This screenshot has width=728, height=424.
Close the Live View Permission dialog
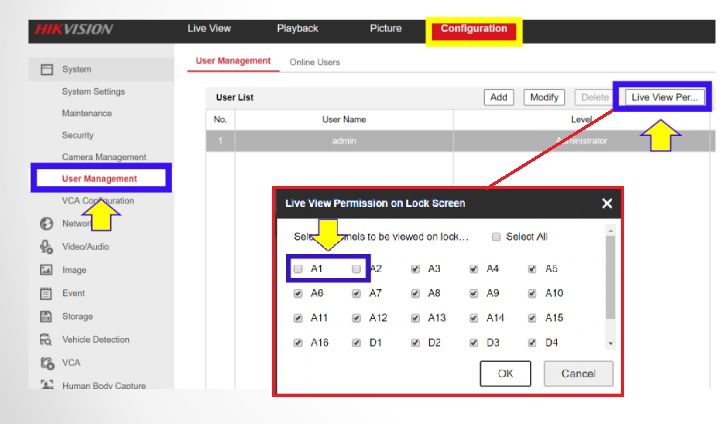click(x=606, y=203)
